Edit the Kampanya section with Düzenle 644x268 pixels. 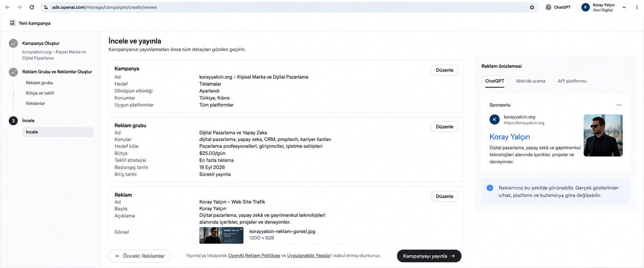pos(444,70)
